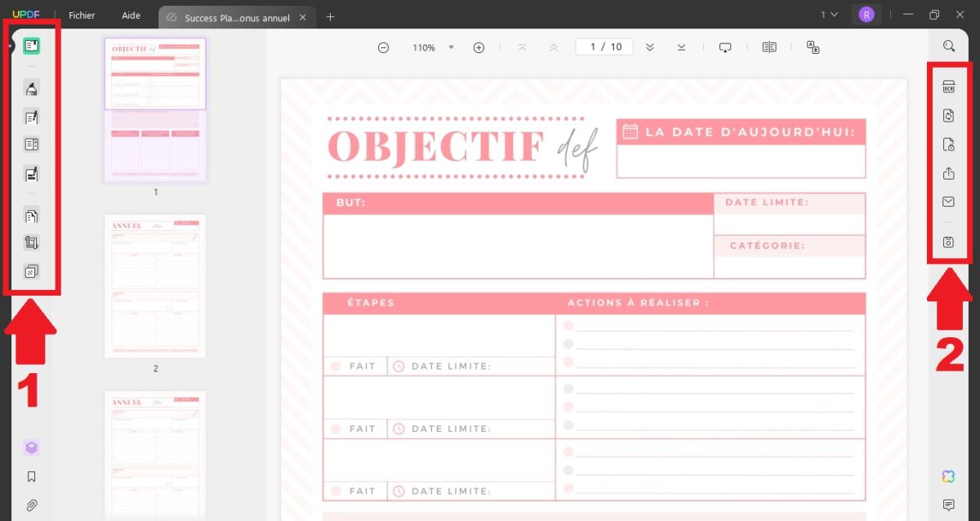Toggle the page thumbnails layers panel
Screen dimensions: 980x521
pyautogui.click(x=32, y=448)
